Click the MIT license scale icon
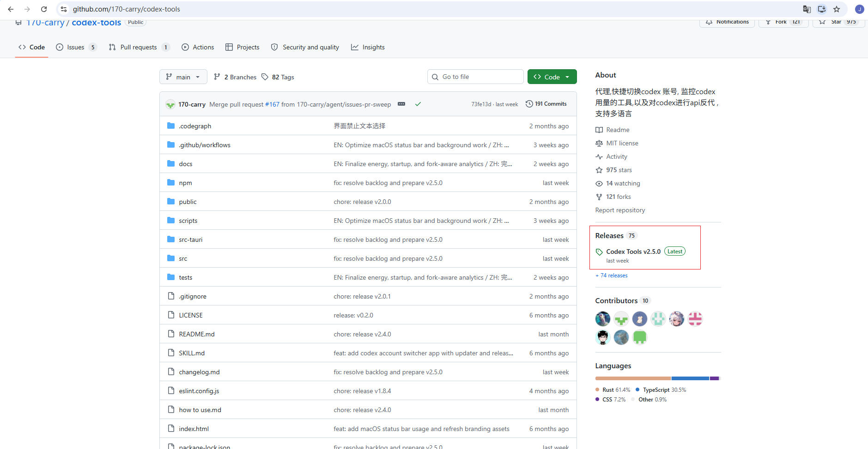868x449 pixels. 599,144
